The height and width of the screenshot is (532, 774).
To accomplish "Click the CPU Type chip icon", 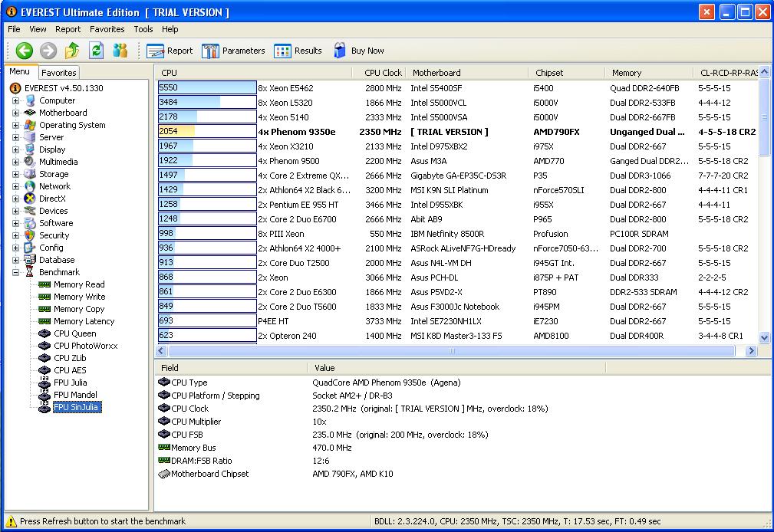I will [164, 382].
